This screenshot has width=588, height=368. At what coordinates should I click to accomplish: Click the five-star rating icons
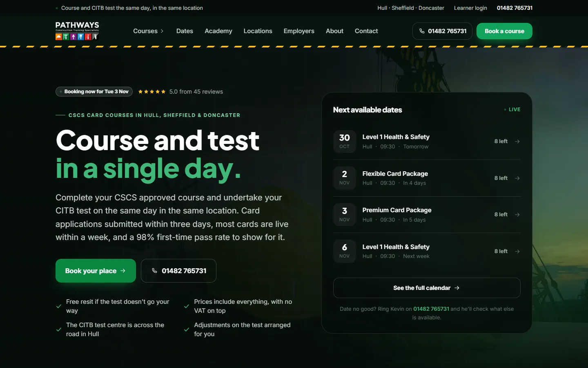click(x=152, y=92)
